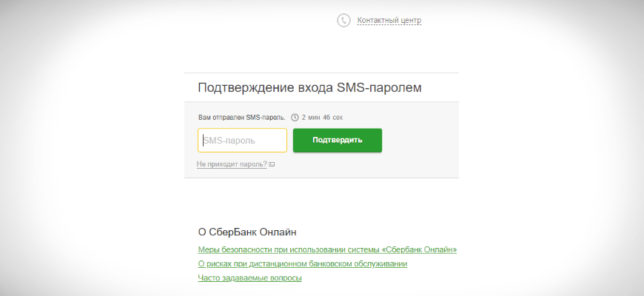The width and height of the screenshot is (644, 296).
Task: Click the Вам отправлен SMS-пароль message
Action: [x=242, y=118]
